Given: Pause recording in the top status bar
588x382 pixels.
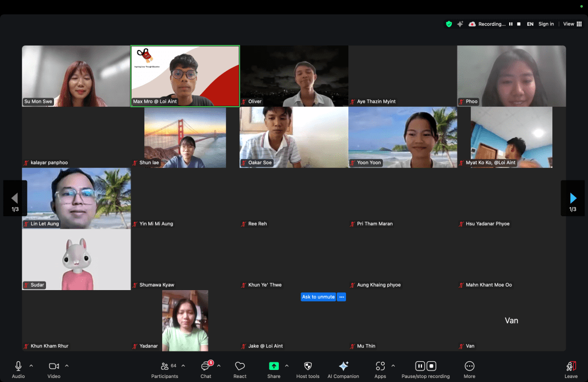Looking at the screenshot, I should (510, 24).
